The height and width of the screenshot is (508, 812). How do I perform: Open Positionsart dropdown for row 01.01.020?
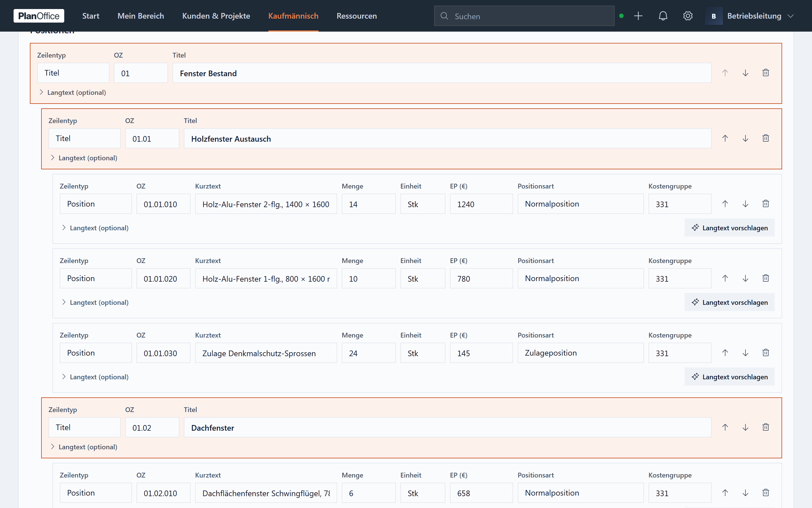click(x=581, y=279)
